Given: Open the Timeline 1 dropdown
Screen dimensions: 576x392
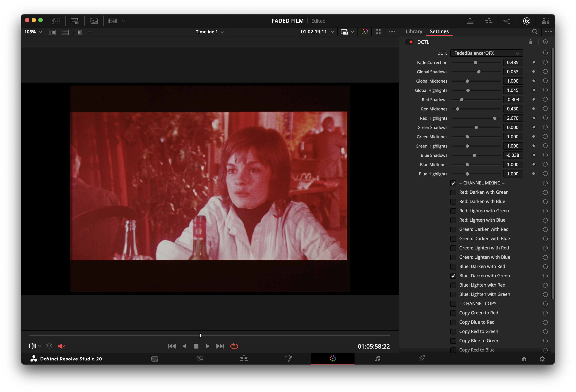Looking at the screenshot, I should click(x=209, y=32).
